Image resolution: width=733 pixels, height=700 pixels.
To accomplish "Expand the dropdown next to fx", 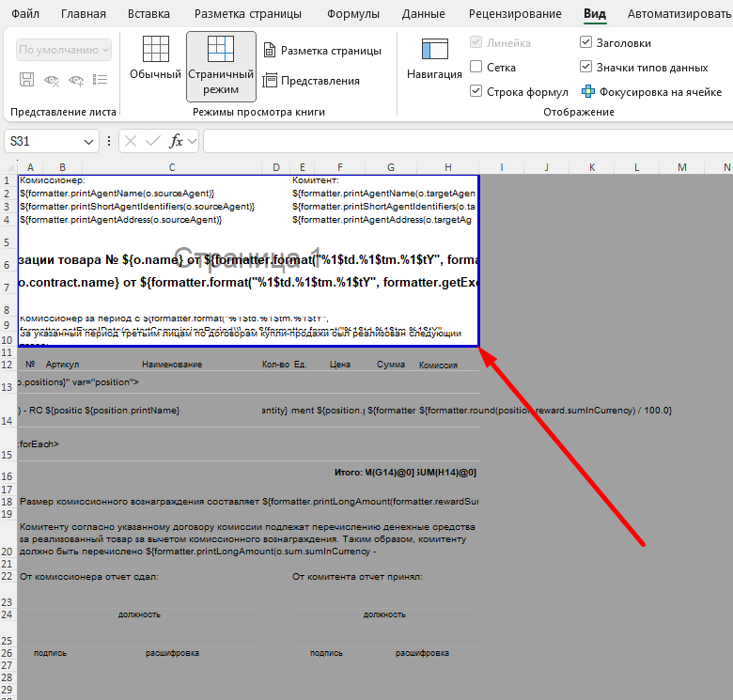I will [x=192, y=141].
